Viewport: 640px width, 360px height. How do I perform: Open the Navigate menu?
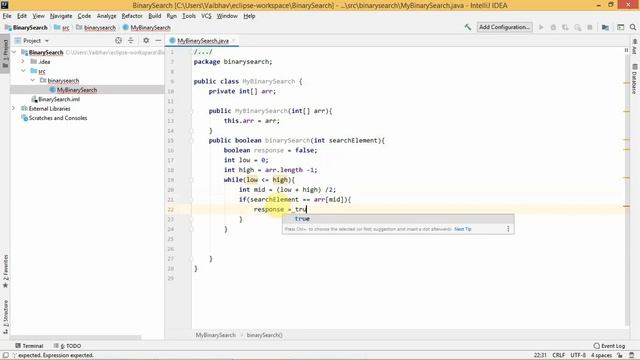tap(61, 16)
